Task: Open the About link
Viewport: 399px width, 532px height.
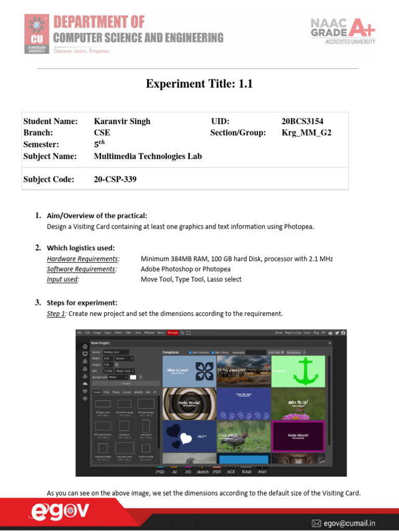Action: 278,333
